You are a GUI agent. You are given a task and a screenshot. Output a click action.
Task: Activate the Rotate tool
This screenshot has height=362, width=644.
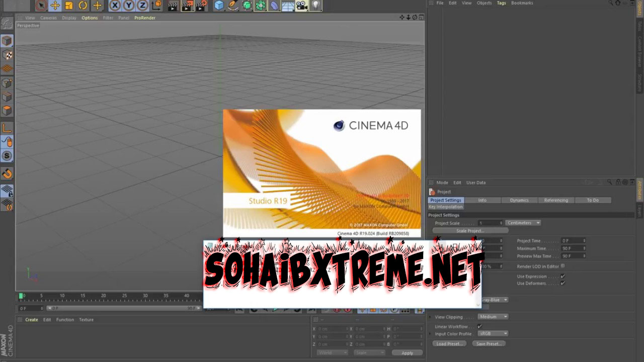coord(83,6)
